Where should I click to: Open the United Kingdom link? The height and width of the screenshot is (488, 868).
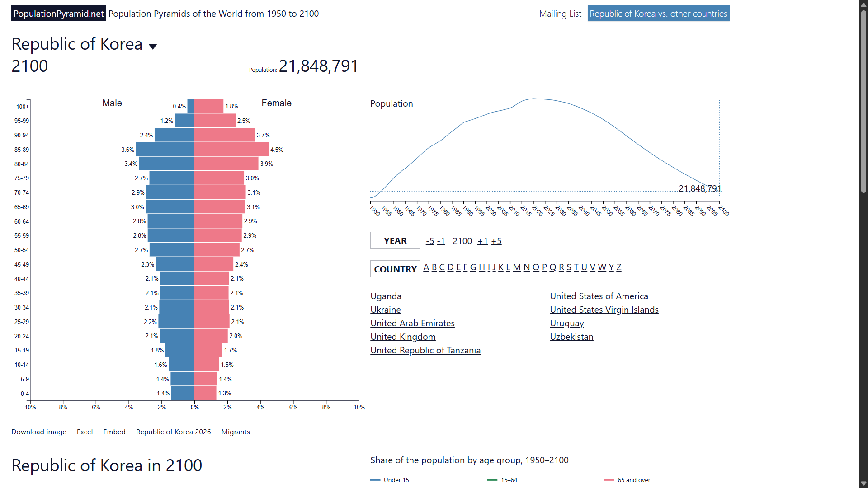point(403,337)
